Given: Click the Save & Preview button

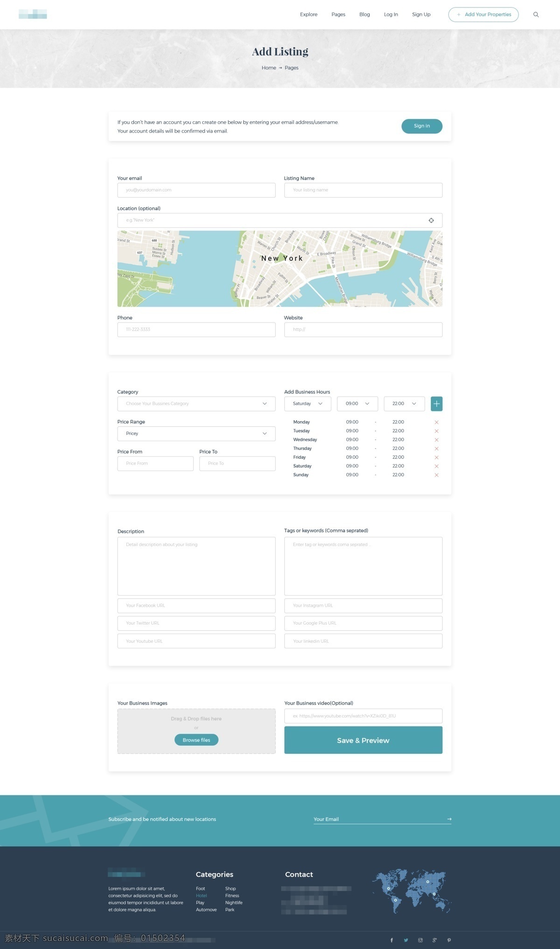Looking at the screenshot, I should pyautogui.click(x=363, y=740).
